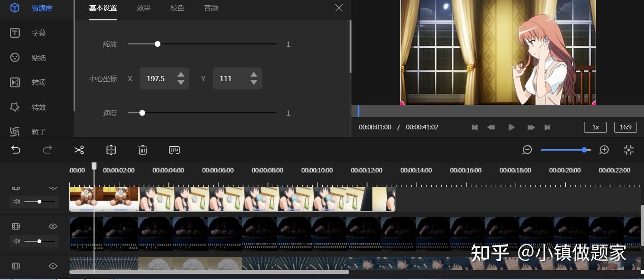Screen dimensions: 644x280
Task: Decrease the Y coordinate value
Action: tap(254, 83)
